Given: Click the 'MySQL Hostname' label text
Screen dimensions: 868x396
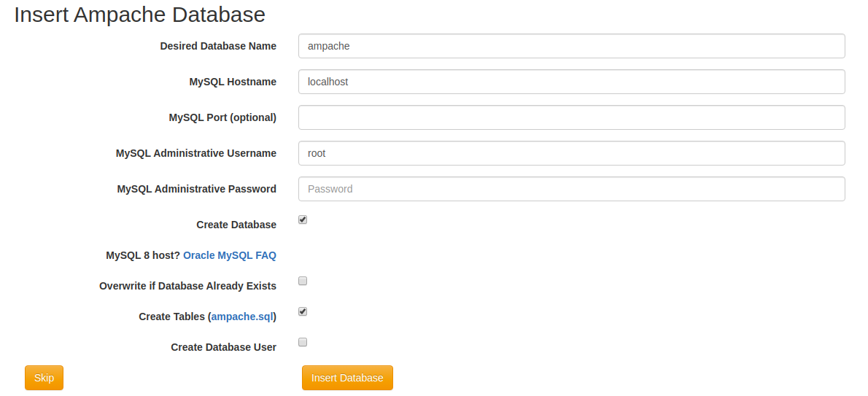Looking at the screenshot, I should pos(233,82).
